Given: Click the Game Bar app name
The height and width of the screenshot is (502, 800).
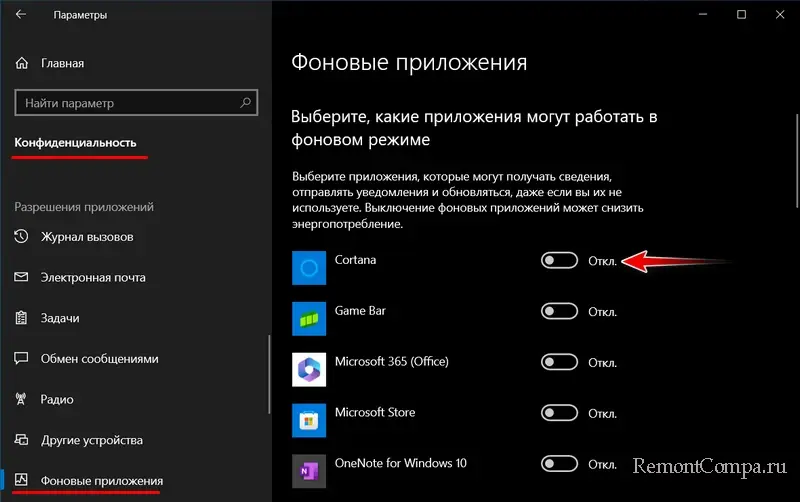Looking at the screenshot, I should [x=360, y=311].
